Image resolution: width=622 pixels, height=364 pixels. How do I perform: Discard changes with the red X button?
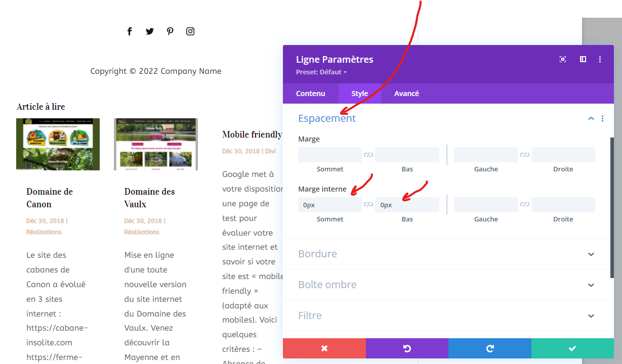324,349
